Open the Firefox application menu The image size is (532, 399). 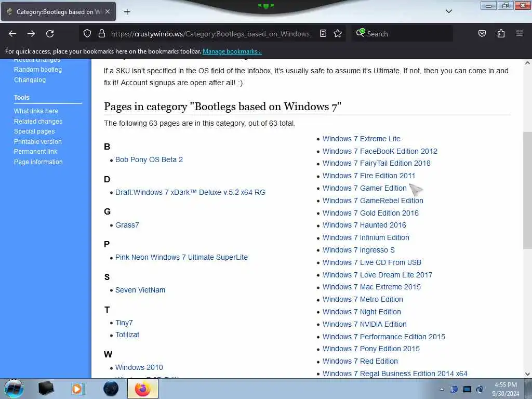click(x=520, y=34)
